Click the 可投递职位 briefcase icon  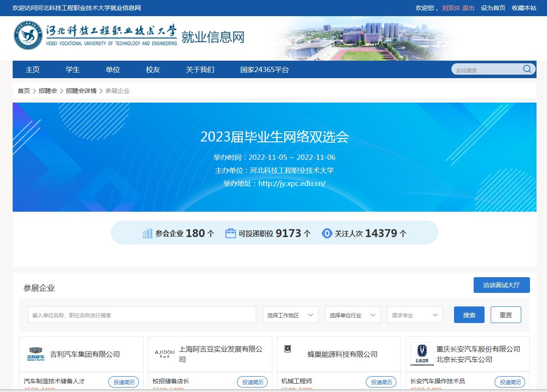[230, 234]
